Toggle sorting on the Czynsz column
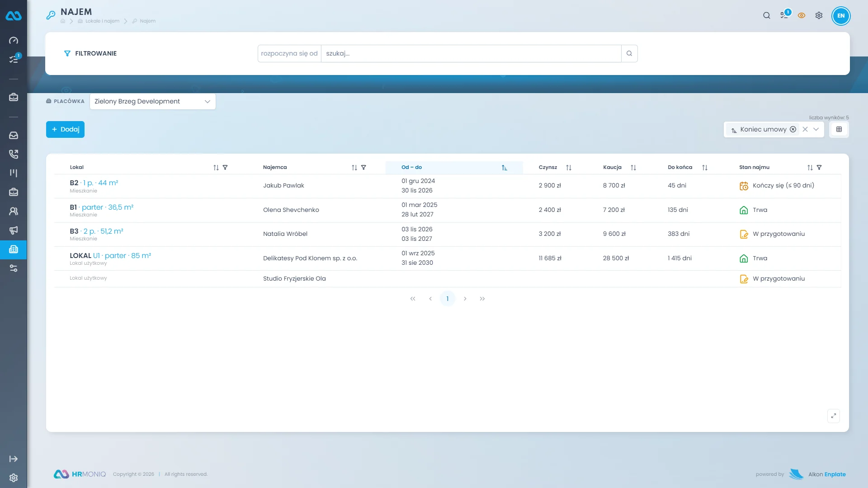Image resolution: width=868 pixels, height=488 pixels. click(569, 168)
